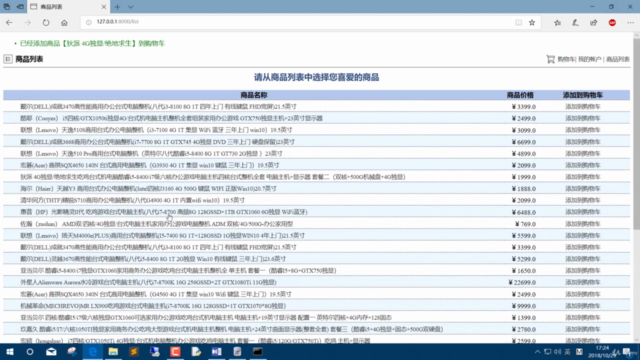Click the green added-to-cart notification message
Screen dimensions: 640x360
pos(92,43)
